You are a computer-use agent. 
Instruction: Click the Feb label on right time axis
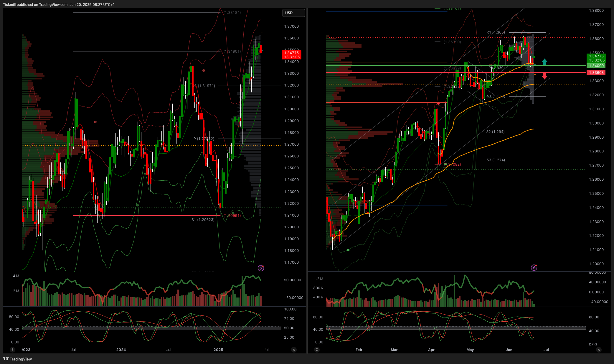point(359,350)
